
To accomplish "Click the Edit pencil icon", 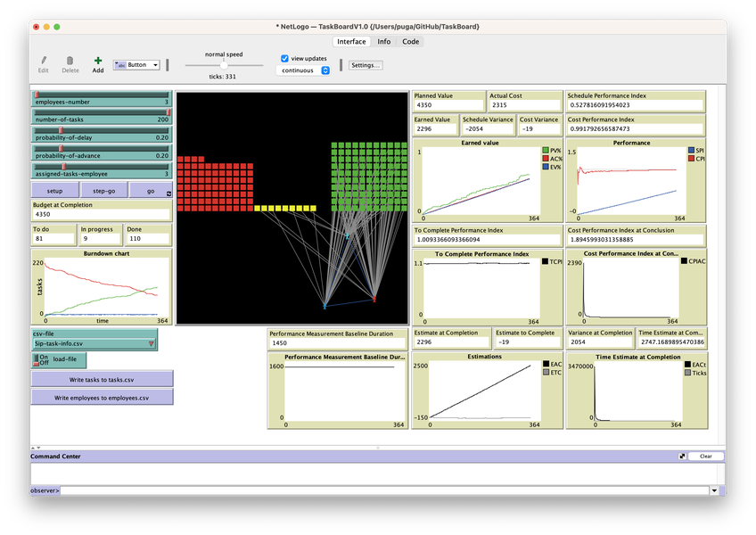I will (43, 60).
